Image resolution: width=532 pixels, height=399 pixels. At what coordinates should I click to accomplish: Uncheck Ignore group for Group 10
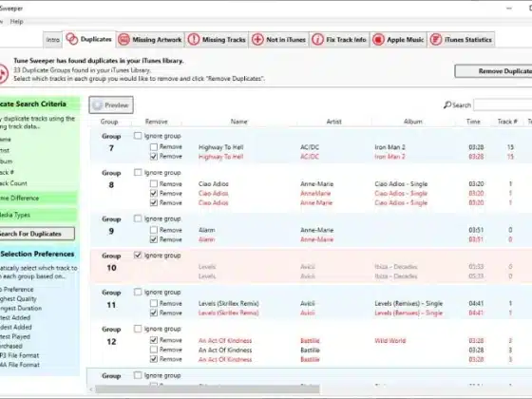pyautogui.click(x=138, y=256)
